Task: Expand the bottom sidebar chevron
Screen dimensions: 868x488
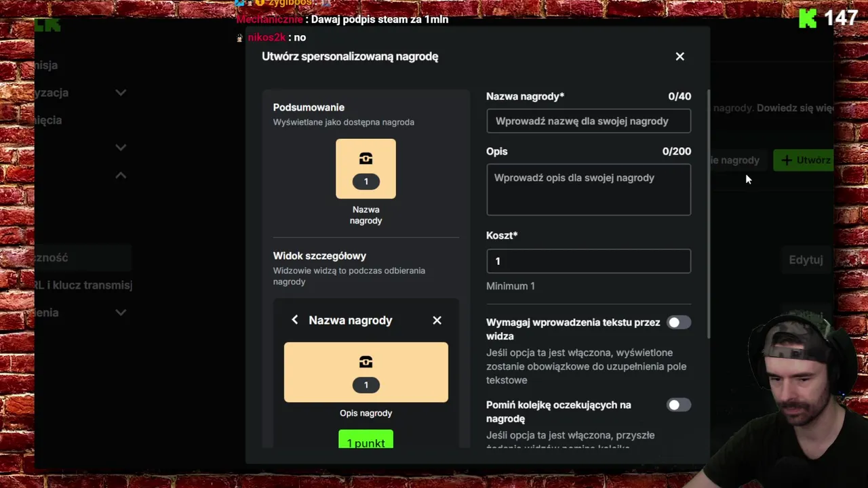Action: coord(121,312)
